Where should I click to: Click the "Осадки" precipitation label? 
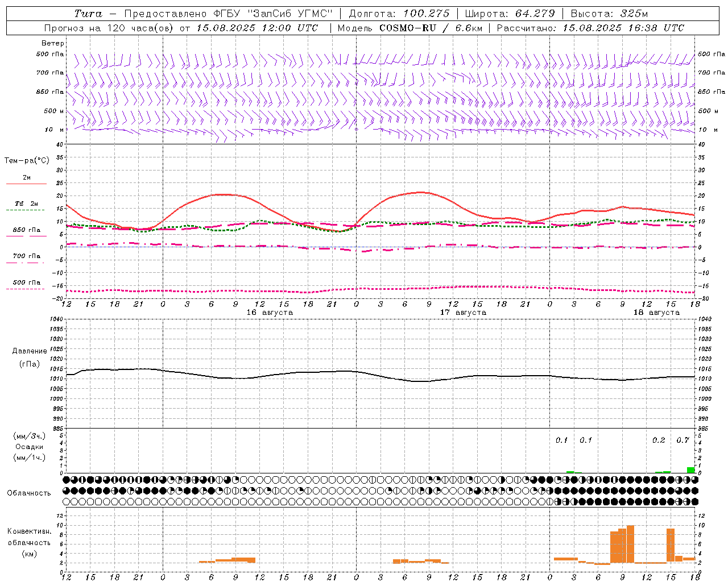[x=29, y=447]
